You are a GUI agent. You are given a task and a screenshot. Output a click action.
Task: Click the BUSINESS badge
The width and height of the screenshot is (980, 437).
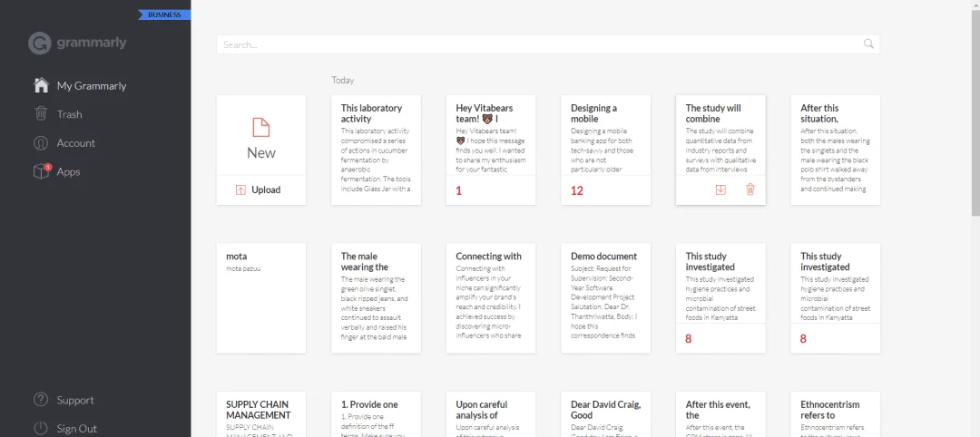pyautogui.click(x=164, y=15)
